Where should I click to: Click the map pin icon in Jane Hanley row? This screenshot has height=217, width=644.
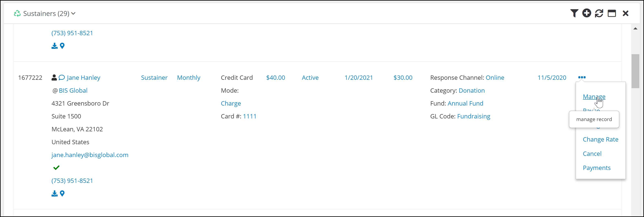[62, 193]
